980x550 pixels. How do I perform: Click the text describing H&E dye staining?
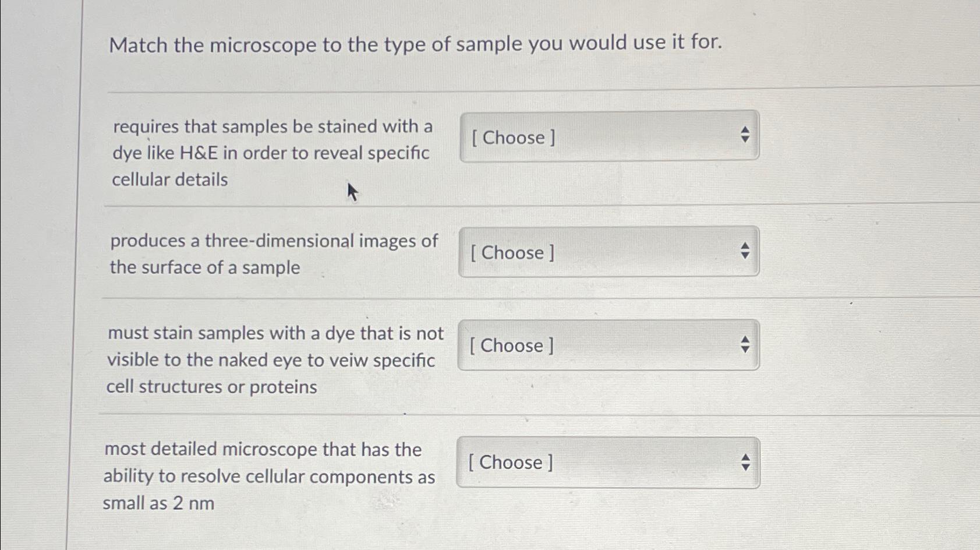[x=271, y=153]
